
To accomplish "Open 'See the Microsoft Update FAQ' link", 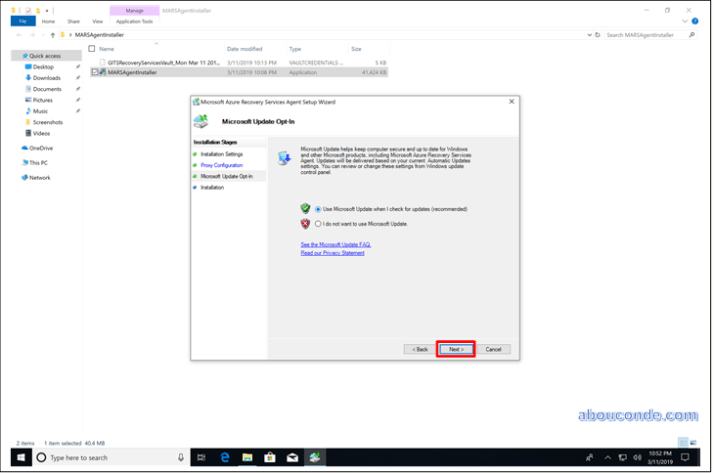I will click(335, 244).
